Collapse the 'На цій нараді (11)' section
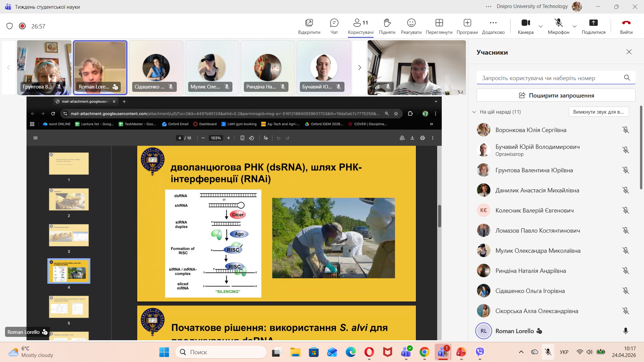644x362 pixels. pos(474,112)
